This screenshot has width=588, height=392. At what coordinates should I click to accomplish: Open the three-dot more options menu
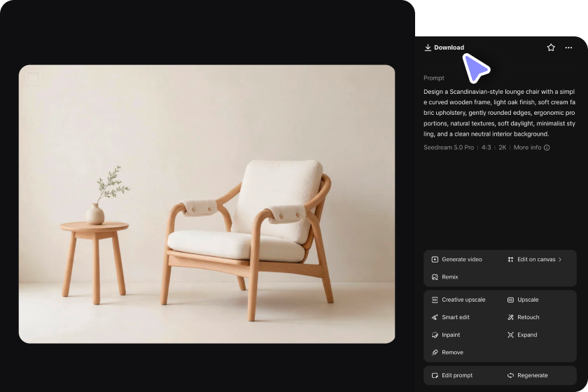[x=568, y=48]
